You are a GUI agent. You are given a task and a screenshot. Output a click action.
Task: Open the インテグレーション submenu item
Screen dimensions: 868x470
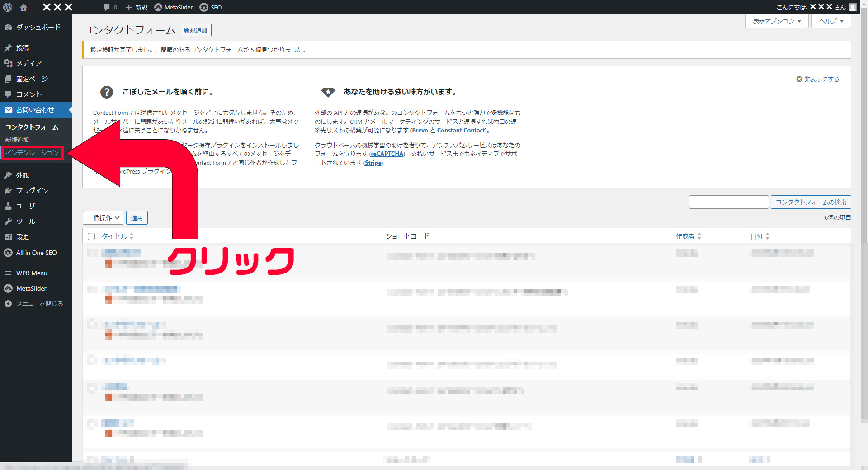pos(32,153)
